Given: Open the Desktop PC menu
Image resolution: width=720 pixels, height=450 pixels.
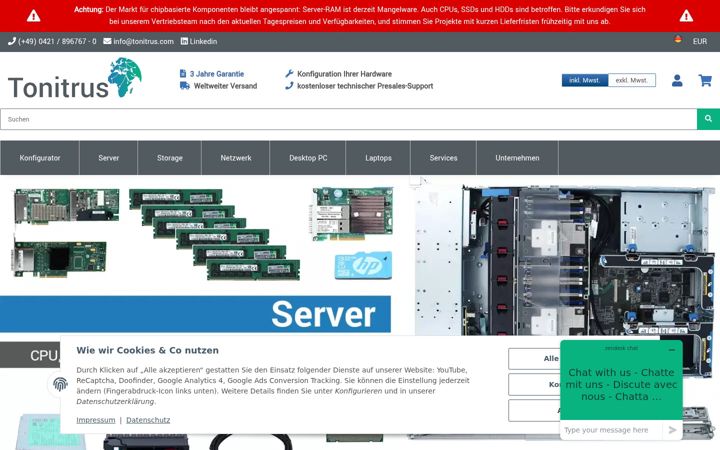Looking at the screenshot, I should (x=308, y=158).
